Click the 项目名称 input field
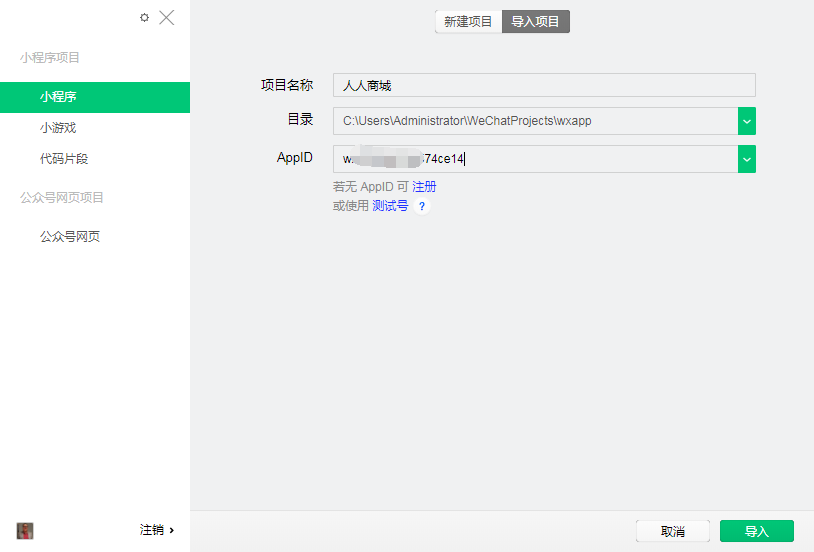Screen dimensions: 814x552 pos(544,85)
